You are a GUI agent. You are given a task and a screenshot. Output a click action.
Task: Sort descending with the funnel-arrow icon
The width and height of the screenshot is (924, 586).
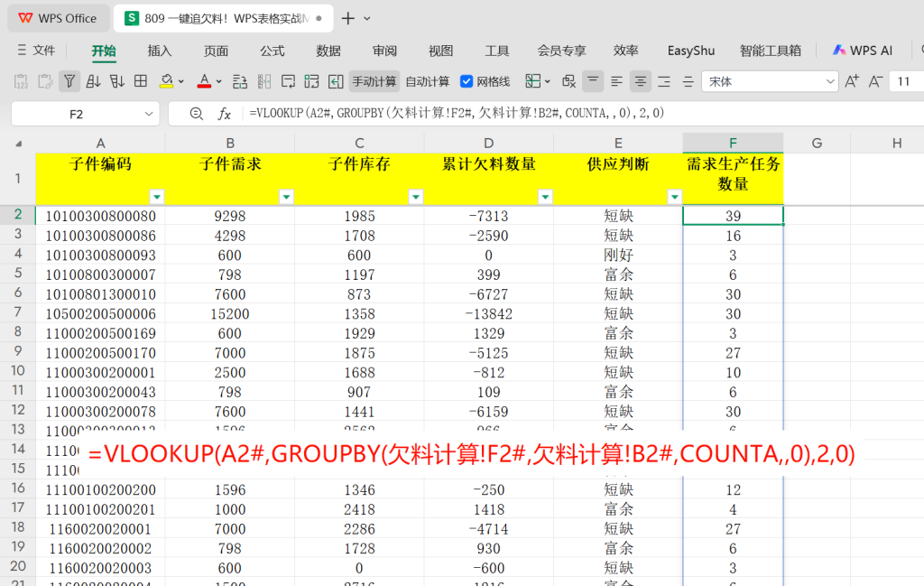(x=116, y=81)
